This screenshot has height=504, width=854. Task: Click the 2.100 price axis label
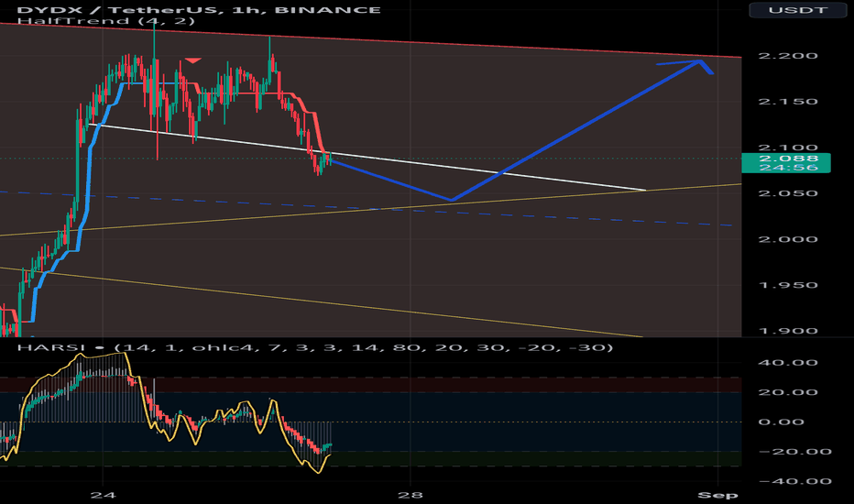788,148
